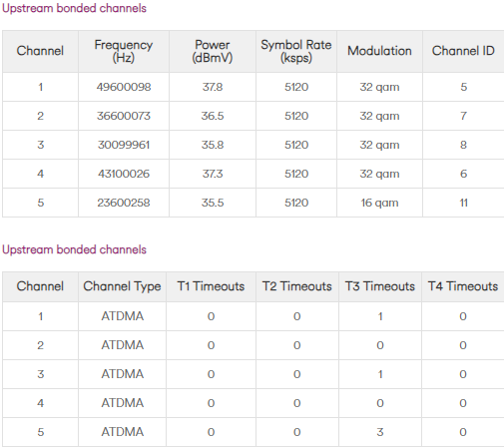This screenshot has width=504, height=447.
Task: Click the second Upstream bonded channels heading
Action: tap(74, 249)
